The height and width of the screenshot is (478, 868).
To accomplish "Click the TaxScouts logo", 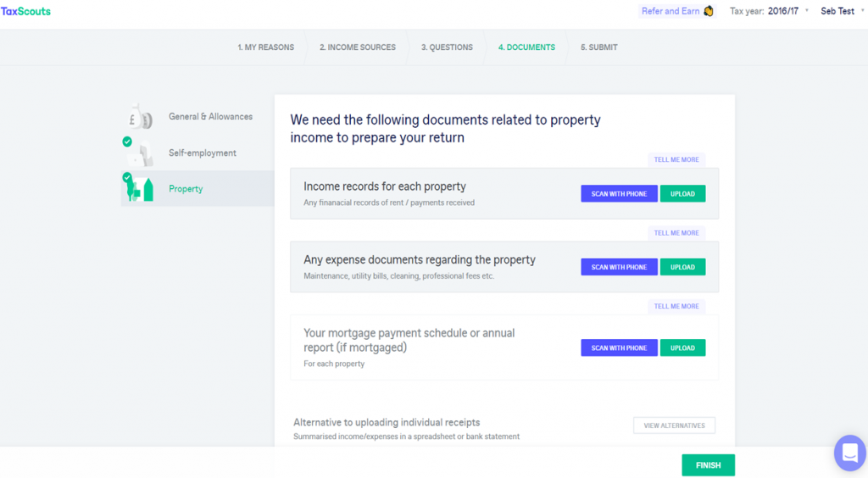I will pyautogui.click(x=25, y=11).
